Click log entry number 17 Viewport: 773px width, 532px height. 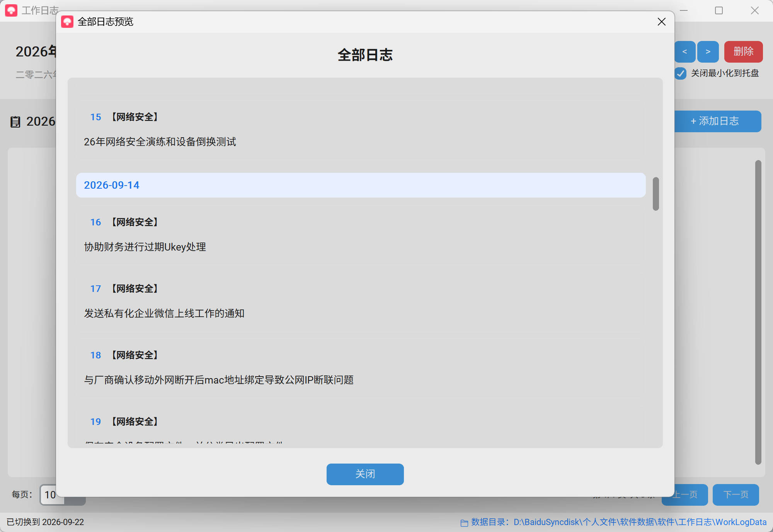[x=95, y=289]
